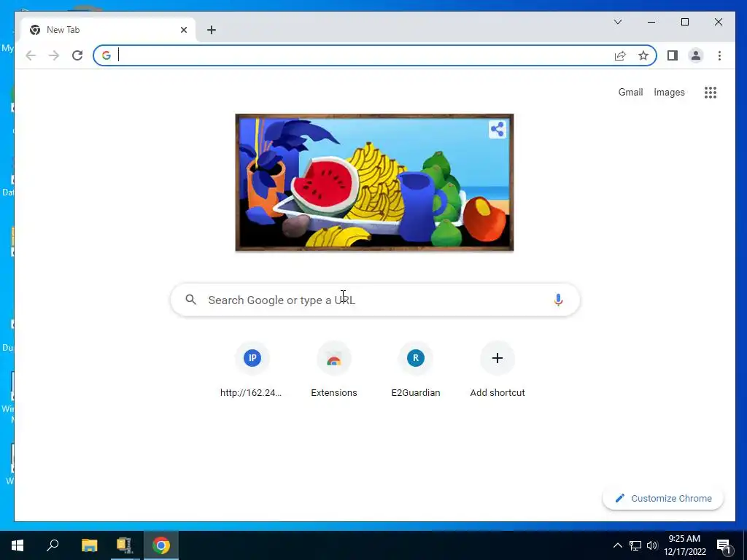The width and height of the screenshot is (747, 560).
Task: Open the Extensions shortcut
Action: [334, 370]
